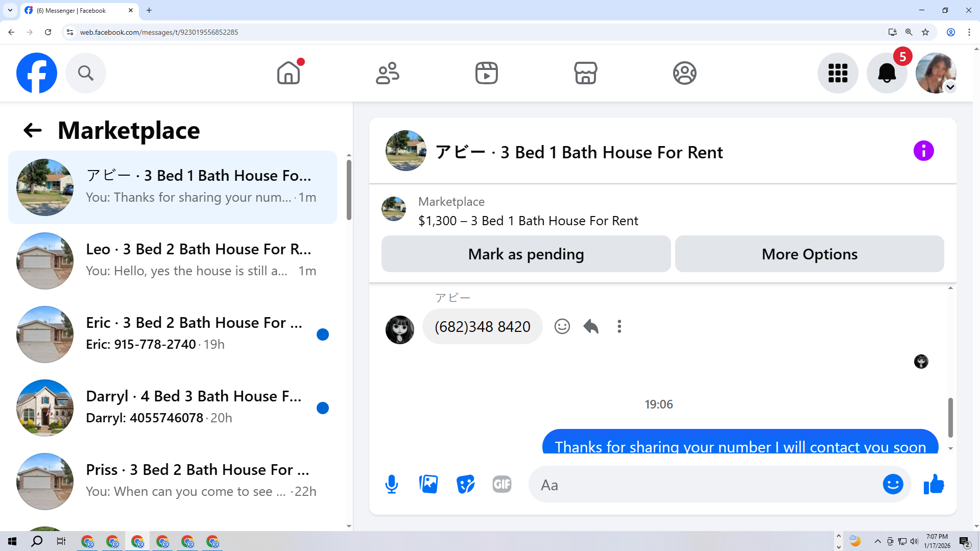Open the More Options listing button
The width and height of the screenshot is (980, 551).
[809, 254]
